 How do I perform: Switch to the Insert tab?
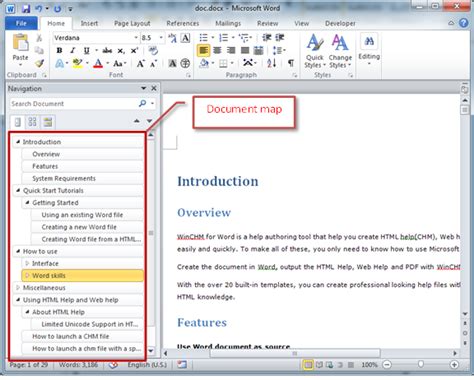click(89, 23)
